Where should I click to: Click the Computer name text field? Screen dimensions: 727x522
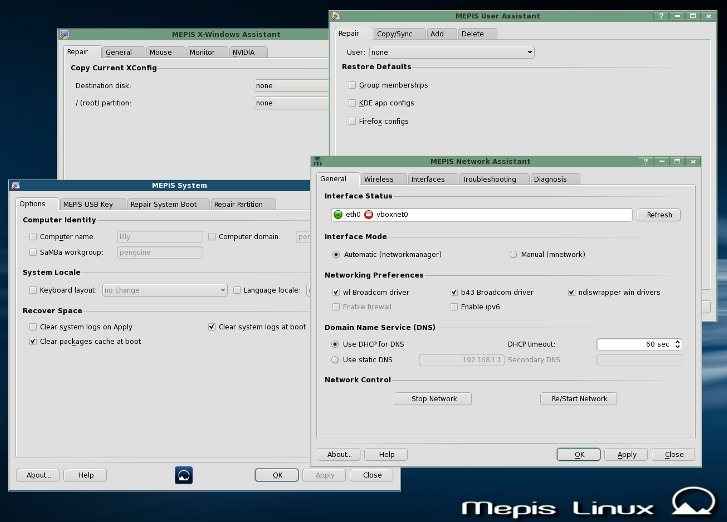[159, 236]
